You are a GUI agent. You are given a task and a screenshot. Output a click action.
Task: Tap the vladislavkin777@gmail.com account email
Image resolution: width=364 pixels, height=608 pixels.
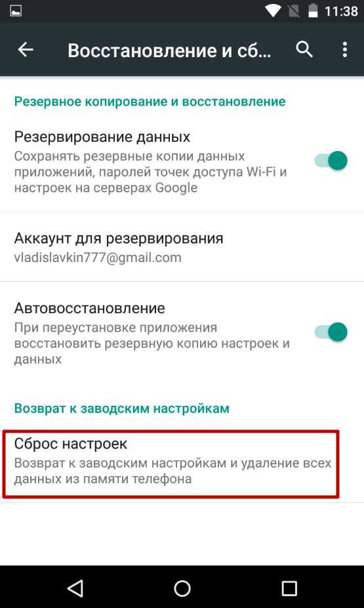[98, 257]
